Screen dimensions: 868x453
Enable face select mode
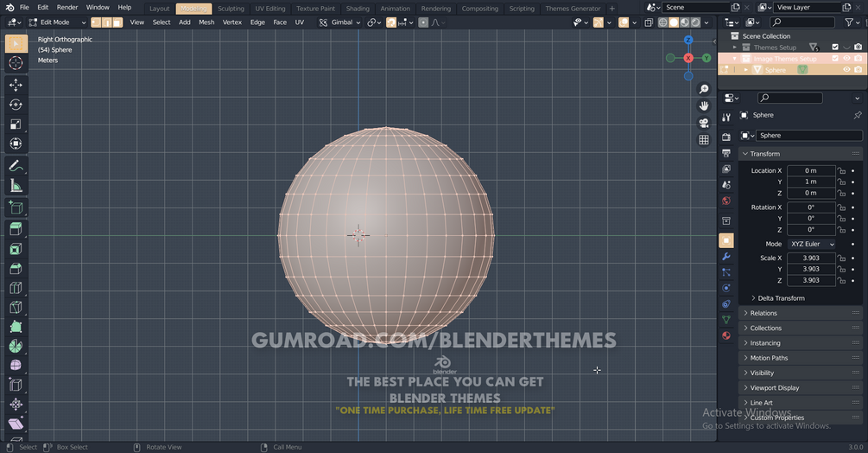[117, 22]
